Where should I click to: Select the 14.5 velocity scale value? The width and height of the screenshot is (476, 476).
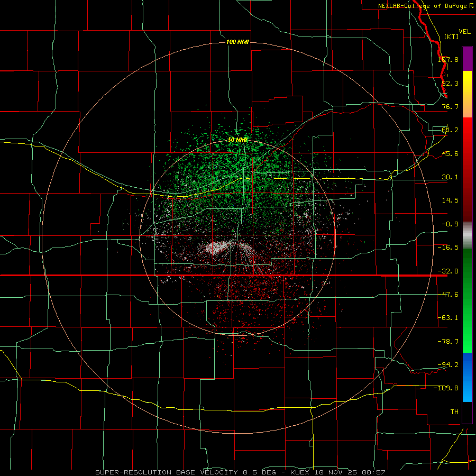(x=450, y=200)
